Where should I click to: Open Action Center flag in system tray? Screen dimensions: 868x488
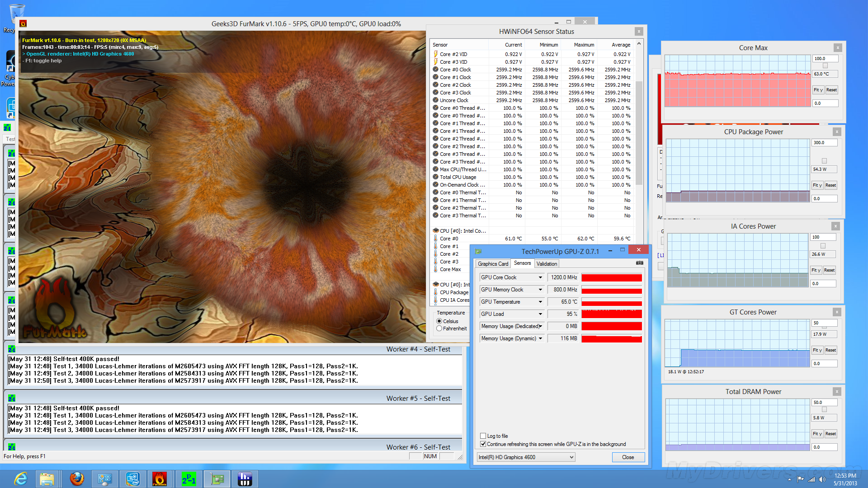coord(801,479)
